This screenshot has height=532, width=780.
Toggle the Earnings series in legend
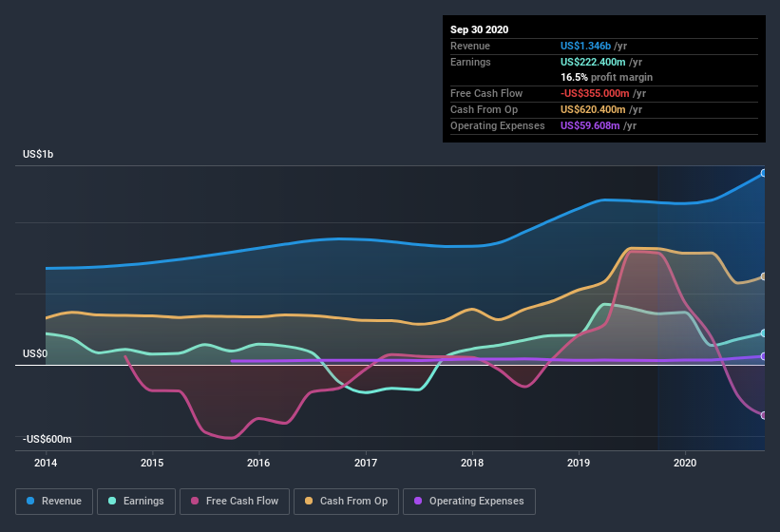135,501
